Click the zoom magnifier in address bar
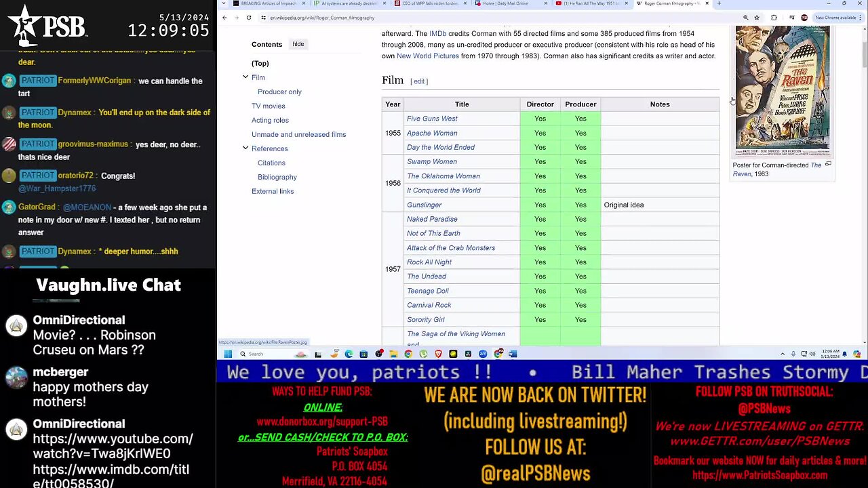Viewport: 868px width, 488px height. [745, 18]
